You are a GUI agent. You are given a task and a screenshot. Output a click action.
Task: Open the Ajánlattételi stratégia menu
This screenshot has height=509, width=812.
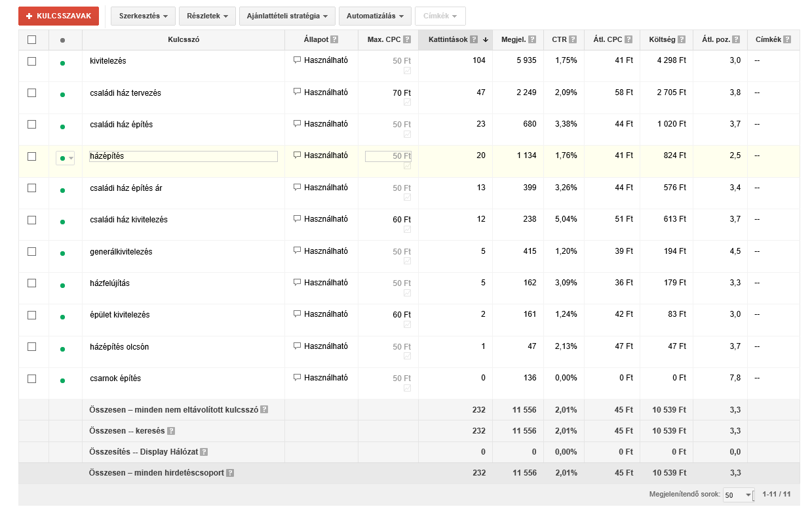click(x=288, y=16)
